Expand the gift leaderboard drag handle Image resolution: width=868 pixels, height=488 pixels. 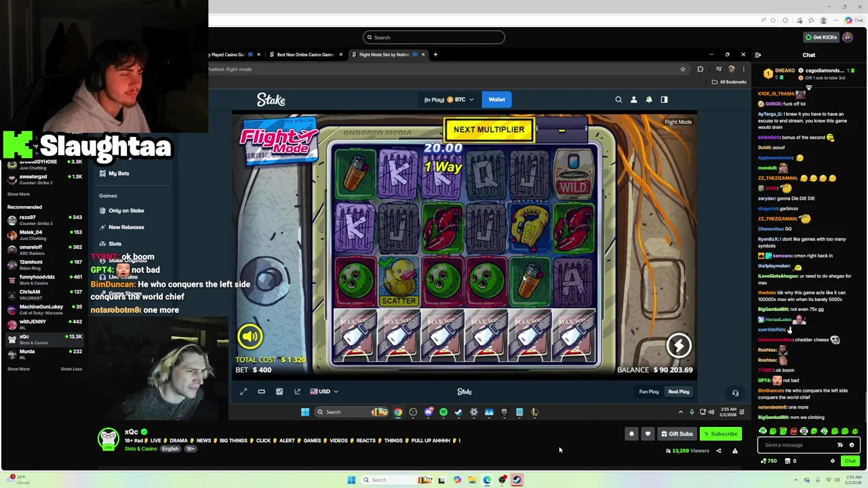808,87
